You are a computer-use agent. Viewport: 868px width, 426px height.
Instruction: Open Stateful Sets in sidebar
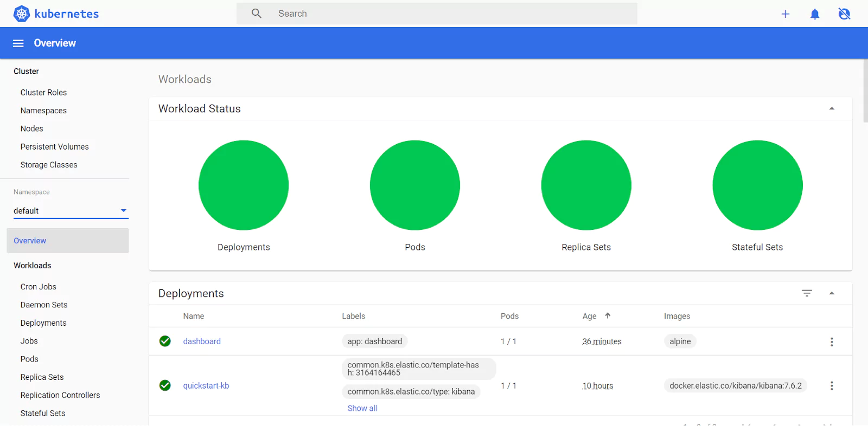click(x=43, y=413)
